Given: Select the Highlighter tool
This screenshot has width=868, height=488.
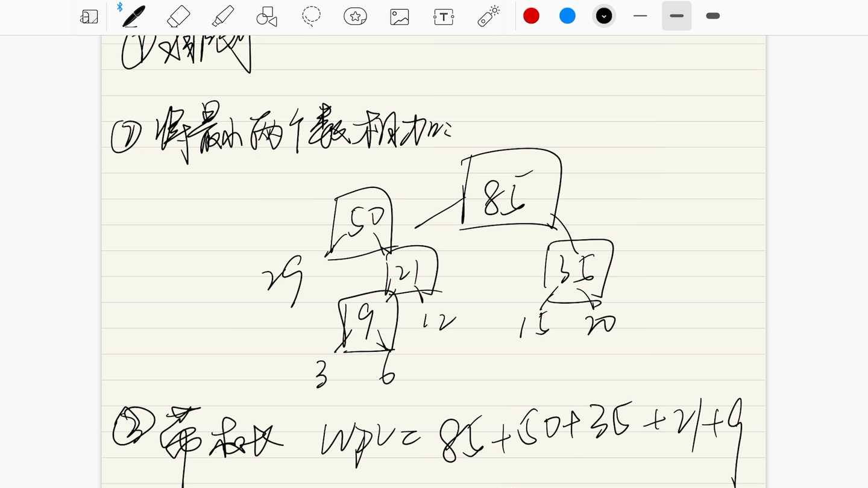Looking at the screenshot, I should coord(222,16).
